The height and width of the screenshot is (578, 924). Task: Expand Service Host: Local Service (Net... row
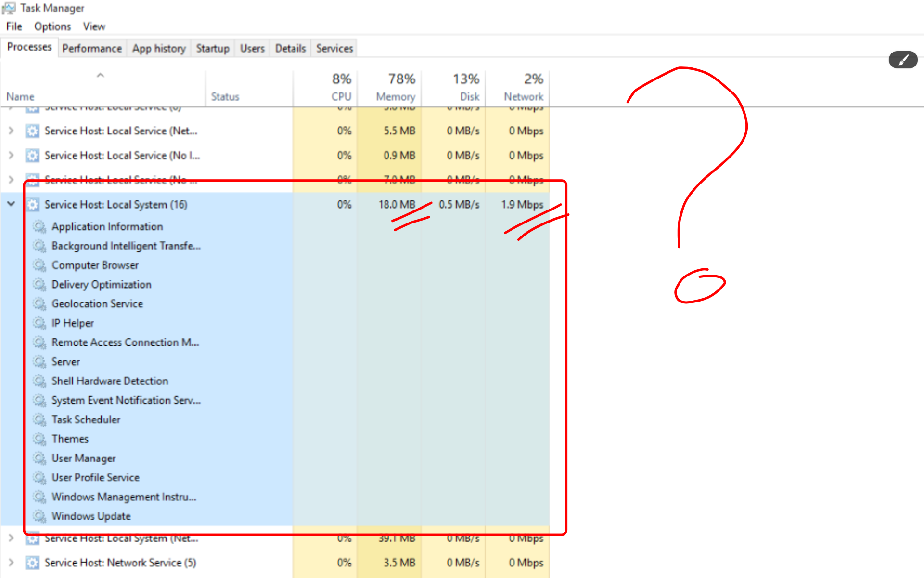pos(11,131)
